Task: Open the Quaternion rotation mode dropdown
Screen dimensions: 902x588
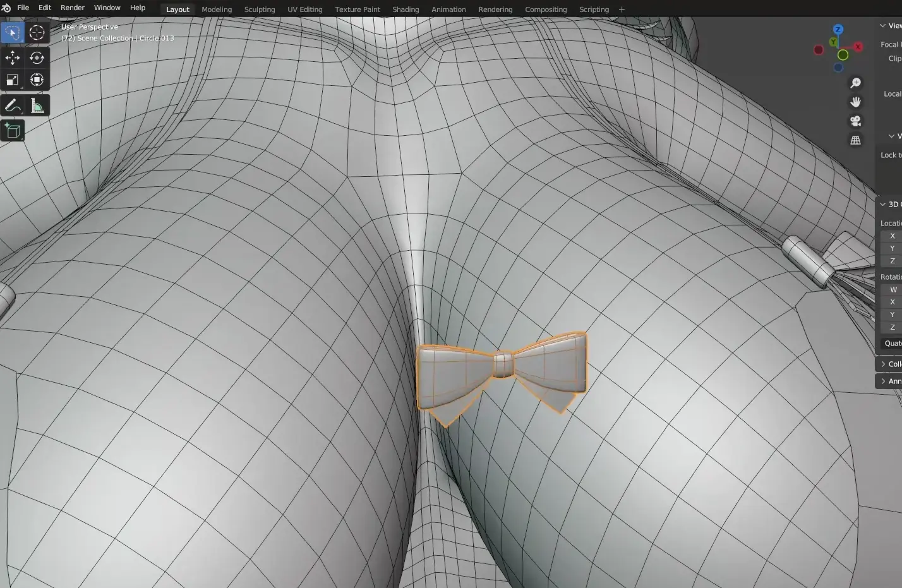Action: 892,344
